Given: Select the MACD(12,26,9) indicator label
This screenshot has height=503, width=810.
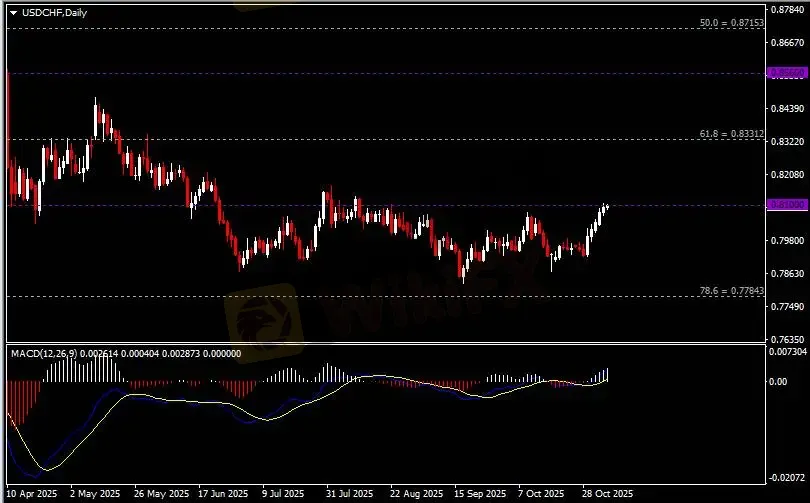Looking at the screenshot, I should [44, 354].
